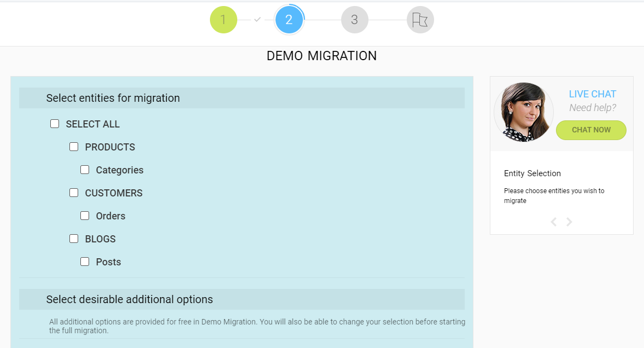Click the support agent photo

coord(524,112)
